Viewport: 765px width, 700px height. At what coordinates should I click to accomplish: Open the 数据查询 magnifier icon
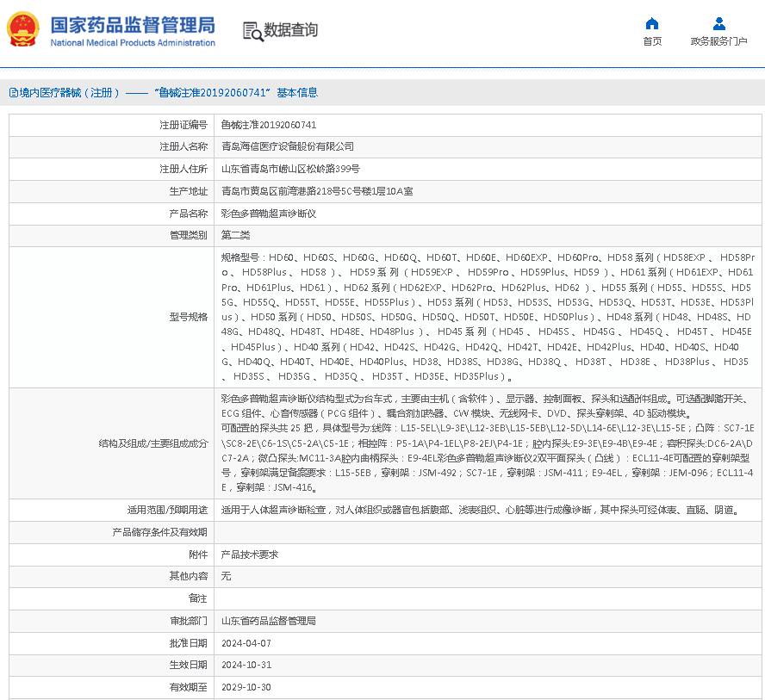(x=252, y=31)
